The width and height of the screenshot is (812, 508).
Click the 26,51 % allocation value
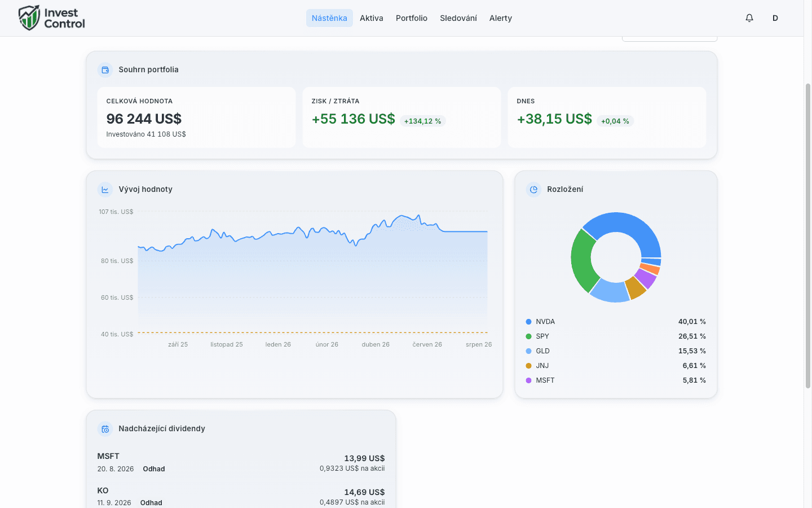(x=692, y=336)
